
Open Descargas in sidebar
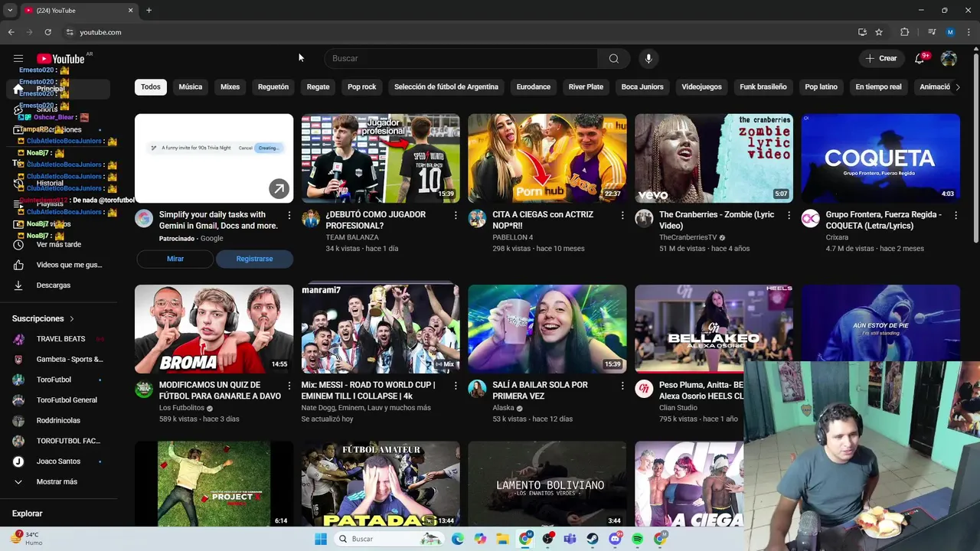click(58, 285)
